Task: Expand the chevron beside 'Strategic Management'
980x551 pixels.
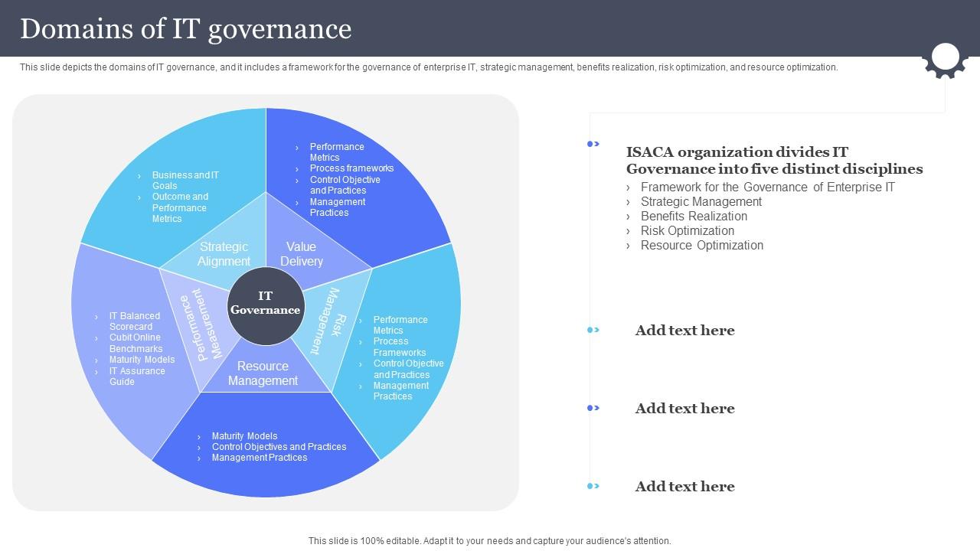Action: (x=630, y=201)
